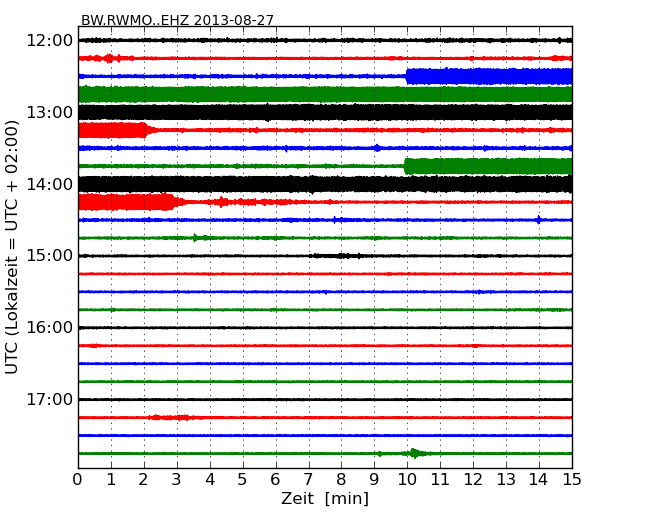Click x-axis tick label 7
The image size is (650, 520).
[x=308, y=480]
